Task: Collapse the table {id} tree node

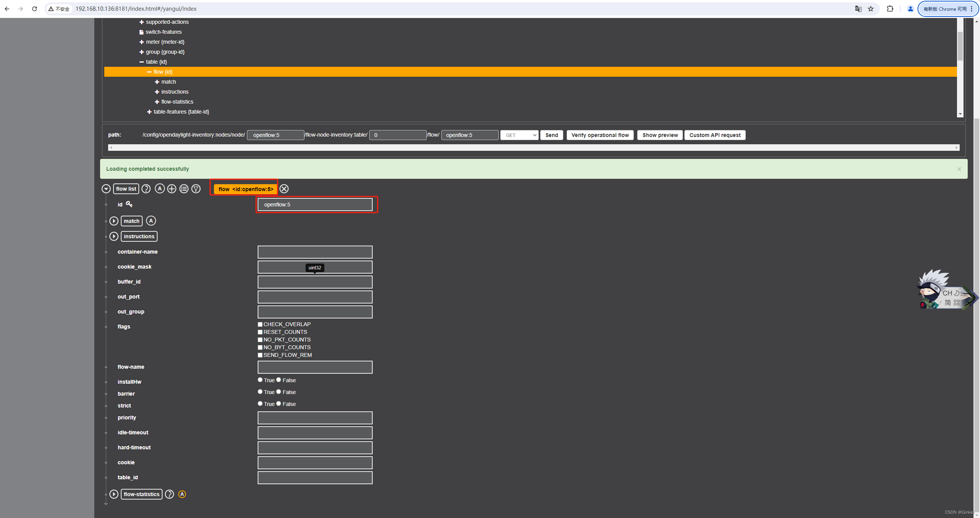Action: pyautogui.click(x=141, y=62)
